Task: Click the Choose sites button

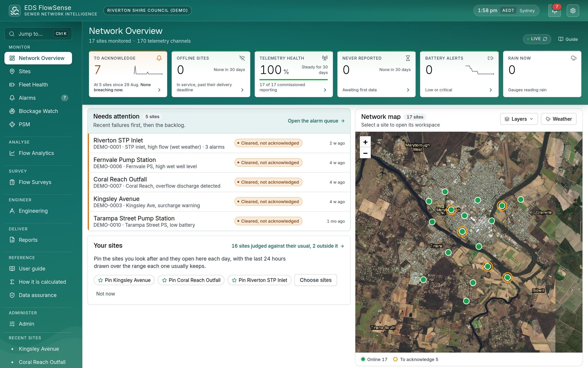Action: click(x=316, y=280)
